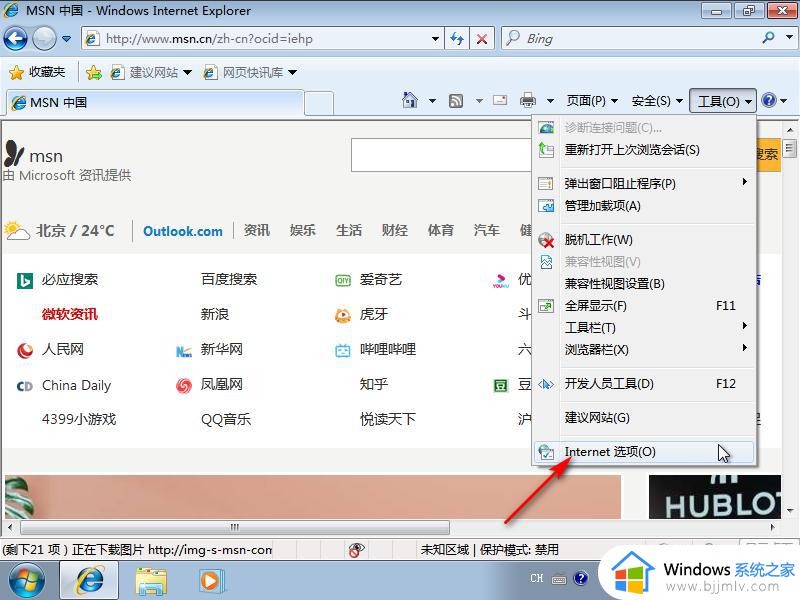Image resolution: width=800 pixels, height=600 pixels.
Task: Open the 微软资讯 link
Action: 70,314
